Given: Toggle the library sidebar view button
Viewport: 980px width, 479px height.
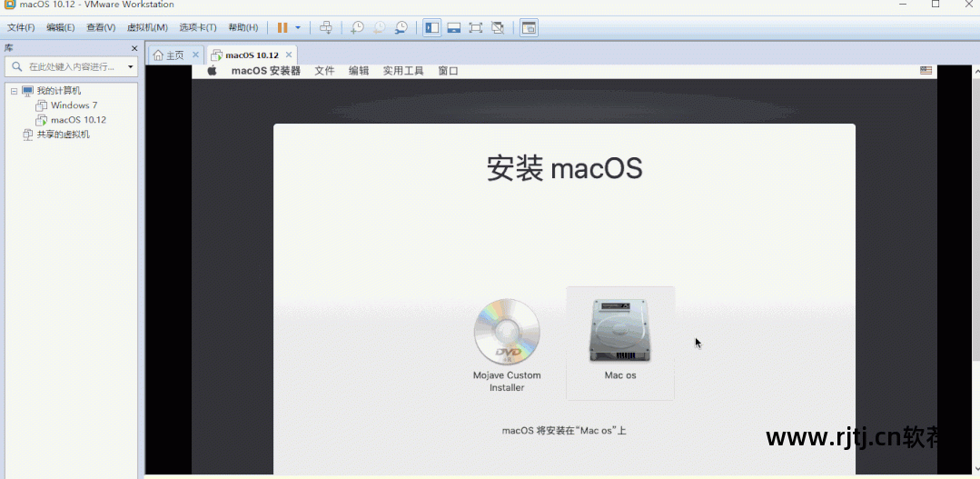Looking at the screenshot, I should [432, 27].
